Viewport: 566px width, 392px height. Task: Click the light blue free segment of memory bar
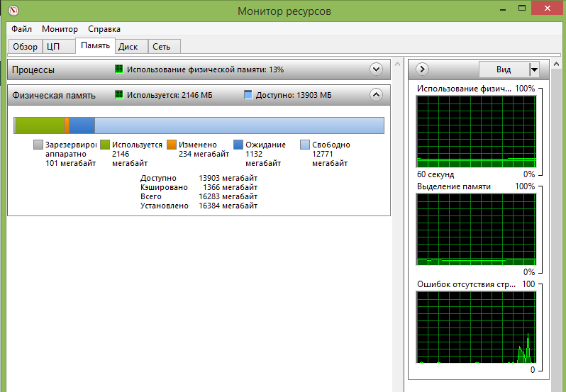[239, 125]
